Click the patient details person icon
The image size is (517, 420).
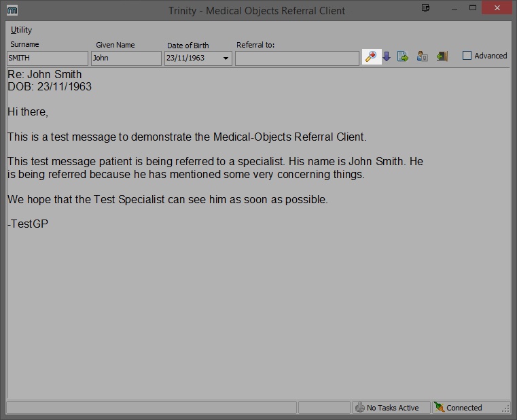point(422,56)
